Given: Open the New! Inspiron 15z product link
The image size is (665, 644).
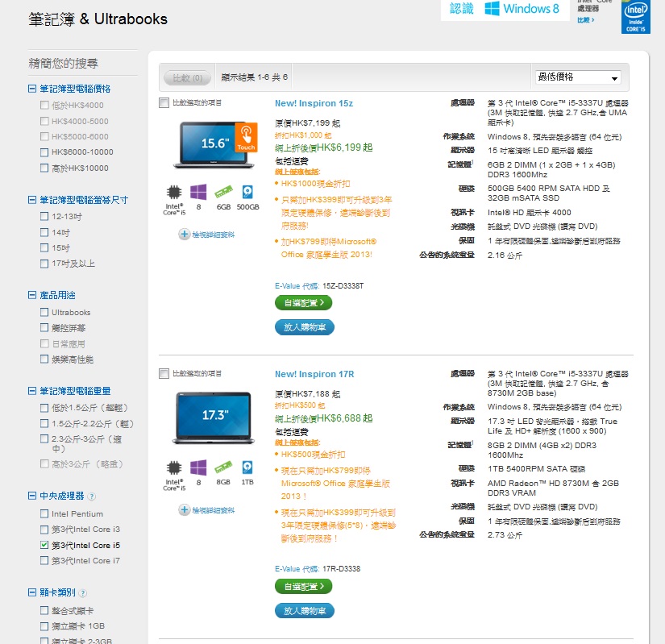Looking at the screenshot, I should coord(314,103).
